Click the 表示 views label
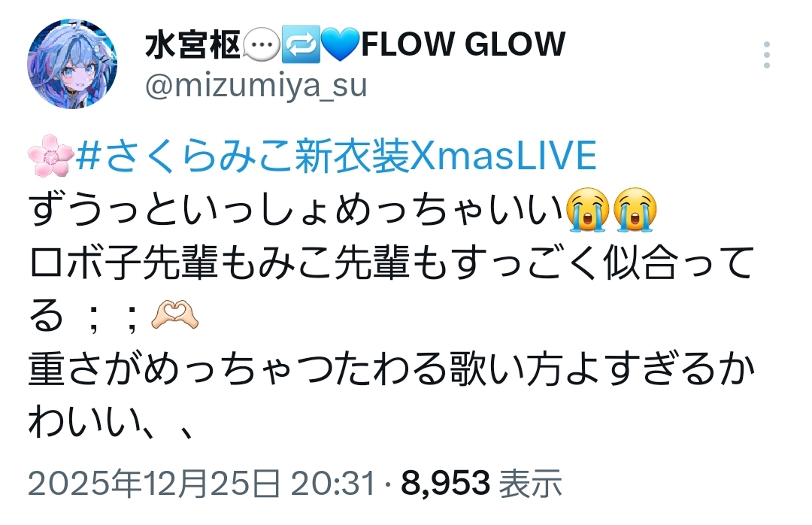812x525 pixels. pyautogui.click(x=530, y=484)
